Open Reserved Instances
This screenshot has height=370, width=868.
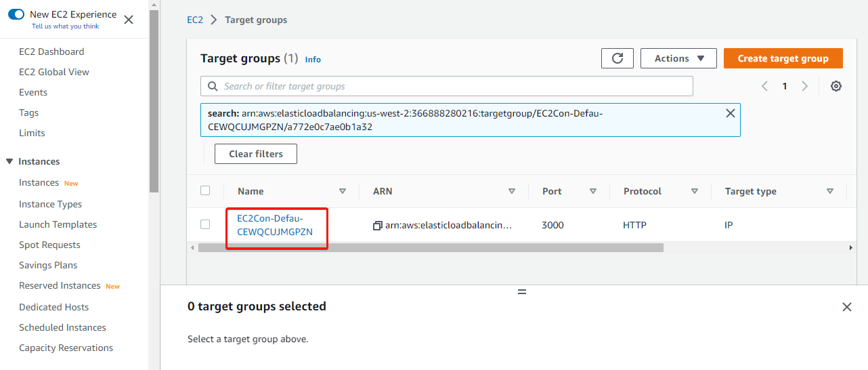click(x=60, y=285)
